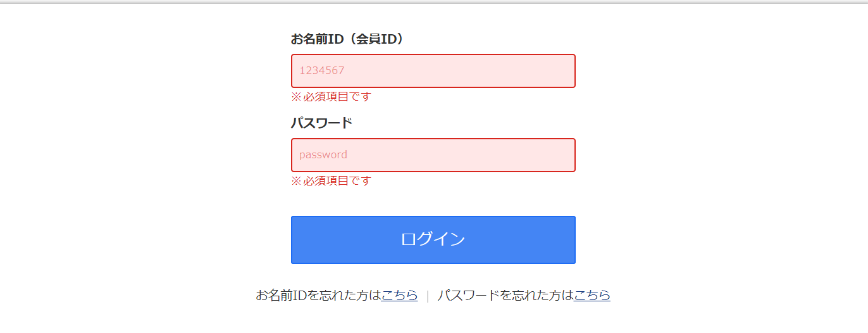Click the 1234567 placeholder text

click(x=321, y=71)
